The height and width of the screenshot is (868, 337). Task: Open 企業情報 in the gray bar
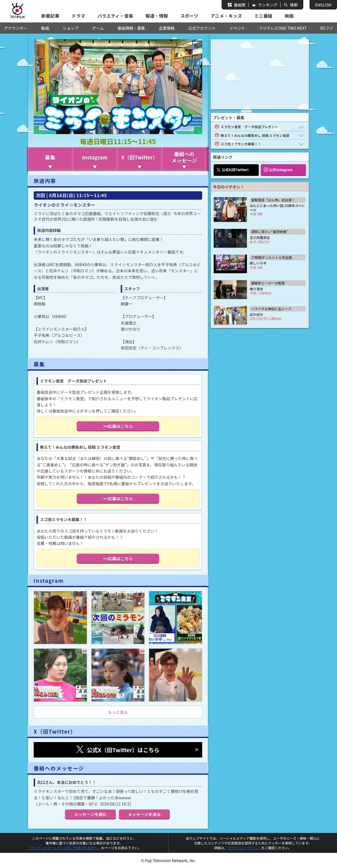tap(167, 28)
